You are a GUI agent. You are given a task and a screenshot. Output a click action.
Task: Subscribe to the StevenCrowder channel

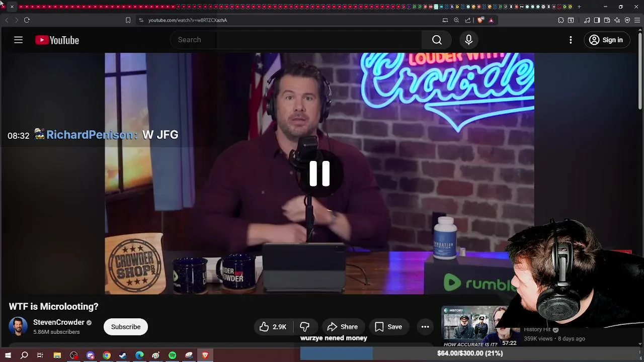[x=126, y=327]
